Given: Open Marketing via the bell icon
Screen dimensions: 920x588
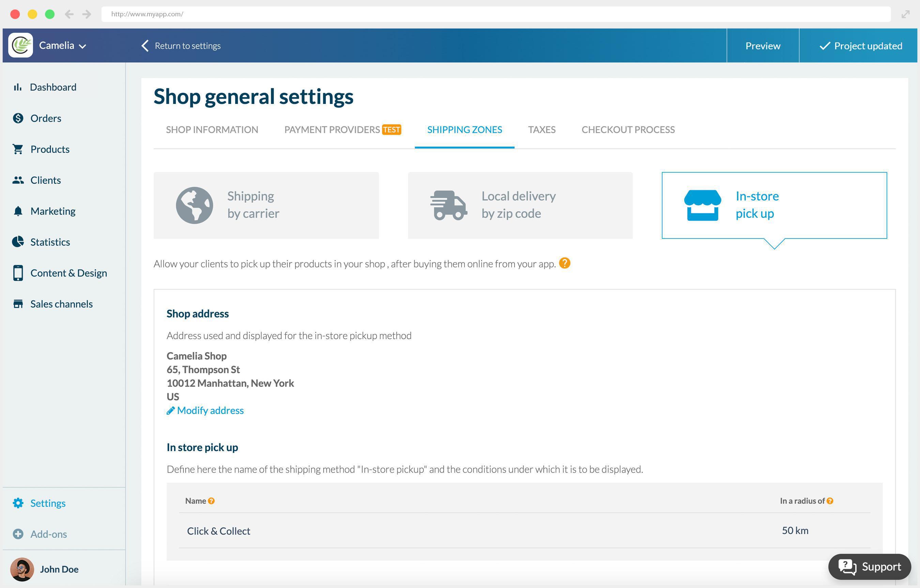Looking at the screenshot, I should (x=18, y=211).
